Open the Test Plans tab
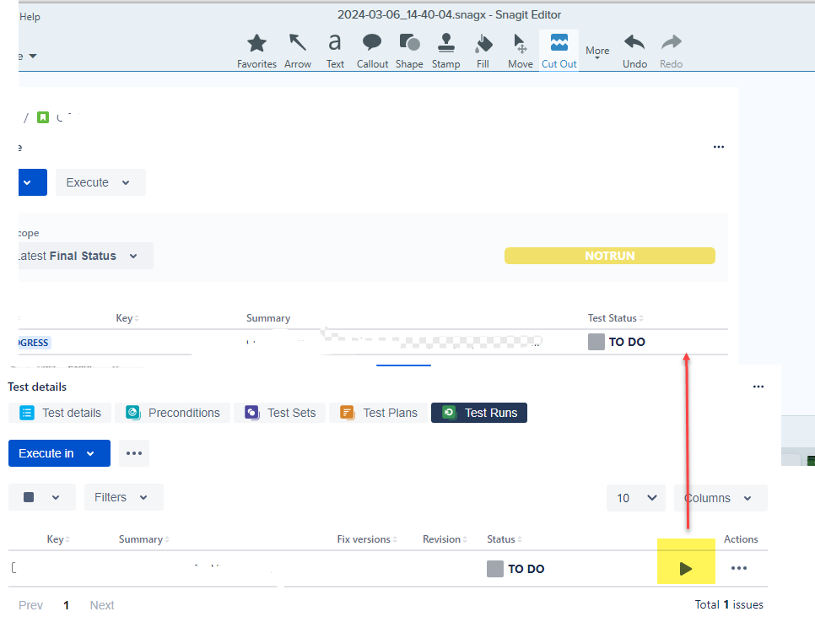Image resolution: width=815 pixels, height=644 pixels. click(x=378, y=413)
